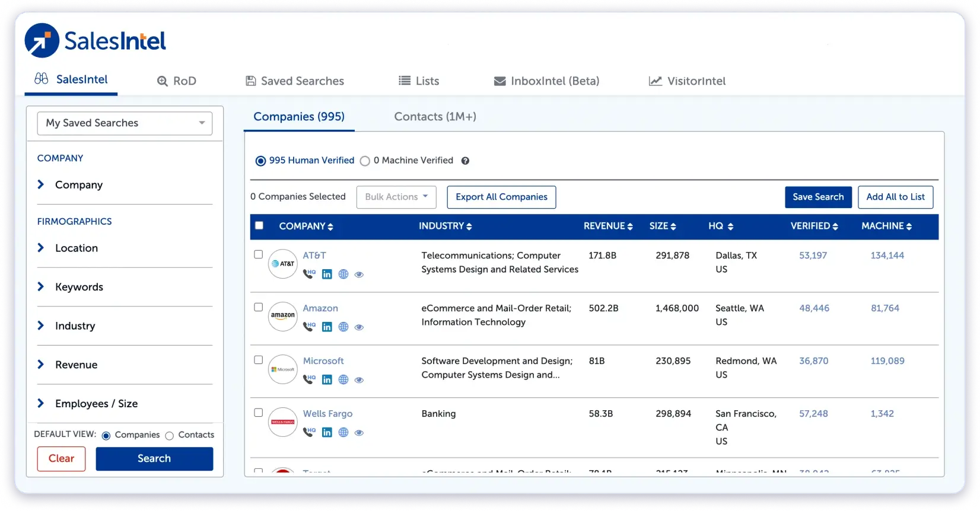Click the SalesIntel arrow logo icon

(42, 40)
